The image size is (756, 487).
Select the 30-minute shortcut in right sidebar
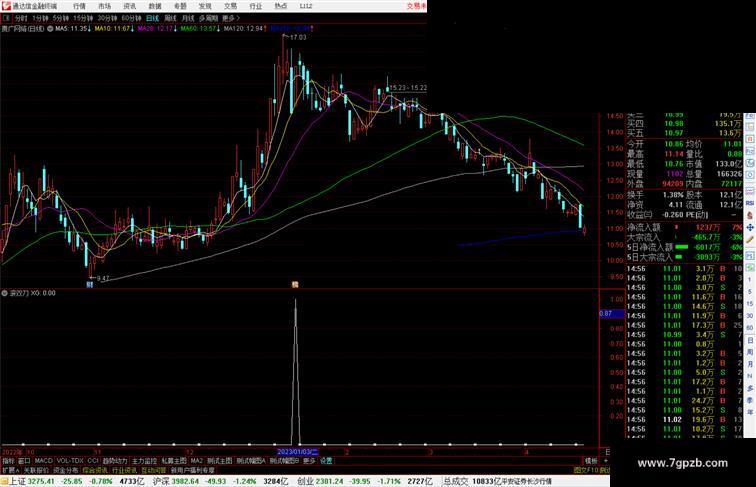pos(750,316)
